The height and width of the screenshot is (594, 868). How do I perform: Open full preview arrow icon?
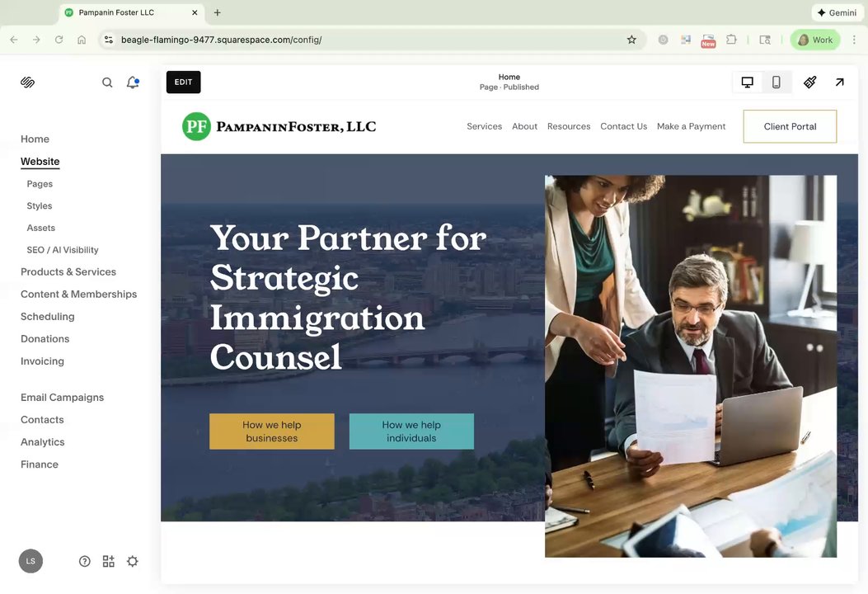coord(839,82)
